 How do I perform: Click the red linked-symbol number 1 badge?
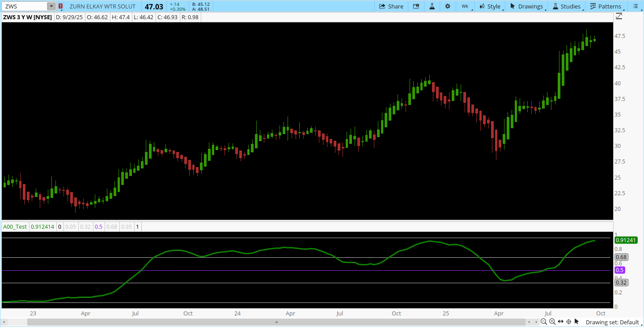click(60, 6)
